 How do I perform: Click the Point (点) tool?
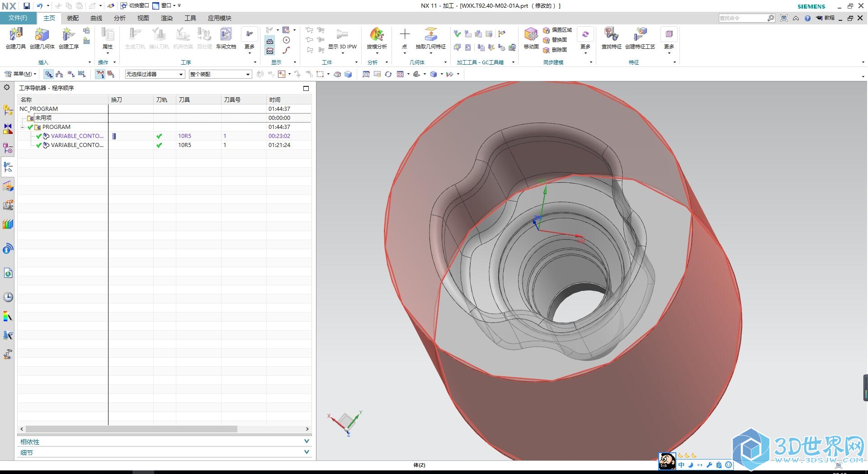click(405, 38)
